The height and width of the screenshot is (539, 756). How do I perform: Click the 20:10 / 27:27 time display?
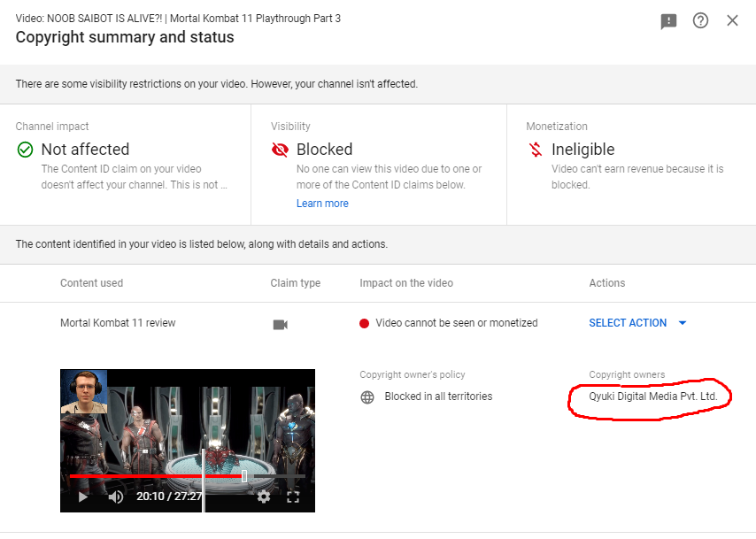point(169,497)
